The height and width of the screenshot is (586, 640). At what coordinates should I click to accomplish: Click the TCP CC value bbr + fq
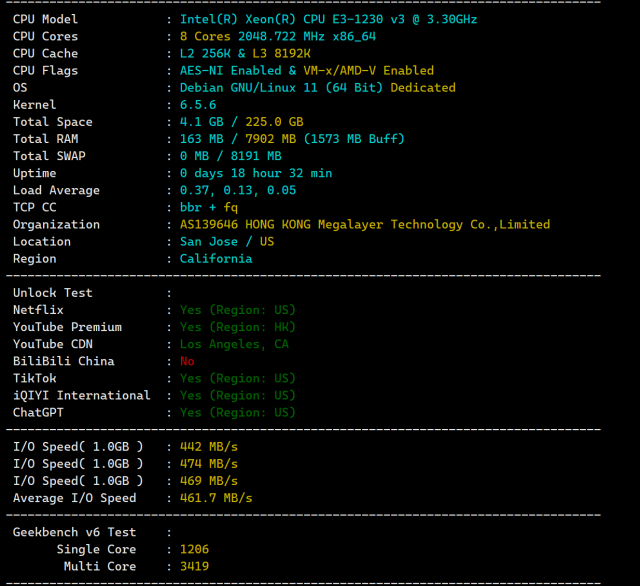209,208
